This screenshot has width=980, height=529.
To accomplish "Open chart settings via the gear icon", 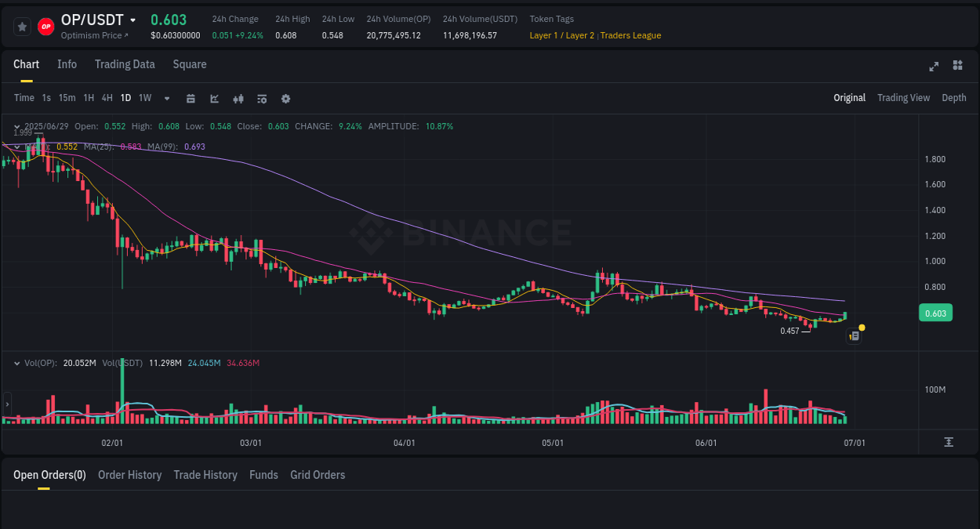I will [x=285, y=98].
